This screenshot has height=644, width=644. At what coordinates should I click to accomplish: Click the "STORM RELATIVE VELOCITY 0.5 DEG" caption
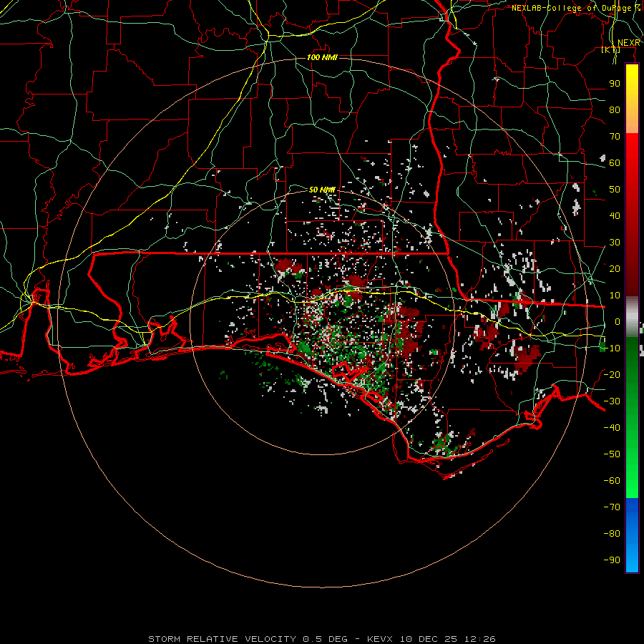[248, 639]
